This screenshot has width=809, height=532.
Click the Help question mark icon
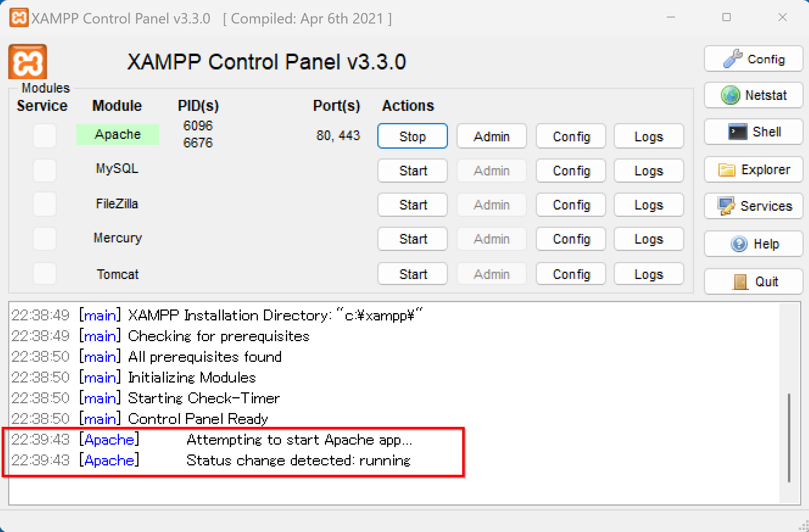click(739, 244)
